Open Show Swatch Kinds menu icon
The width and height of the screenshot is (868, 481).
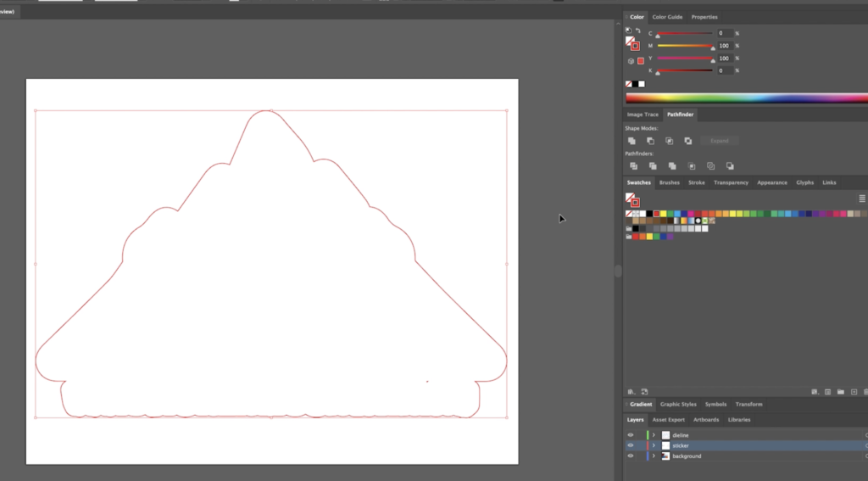coord(815,392)
